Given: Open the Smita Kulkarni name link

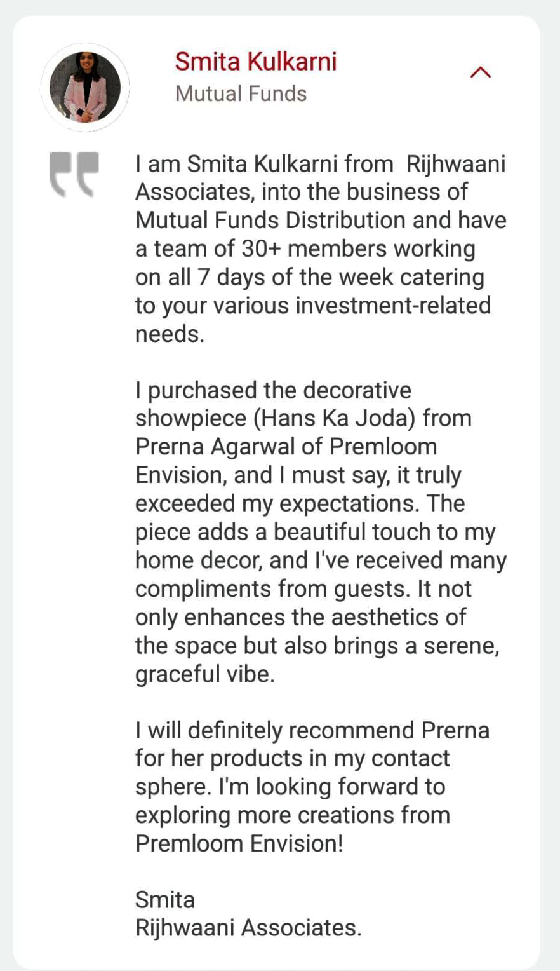Looking at the screenshot, I should (x=255, y=62).
